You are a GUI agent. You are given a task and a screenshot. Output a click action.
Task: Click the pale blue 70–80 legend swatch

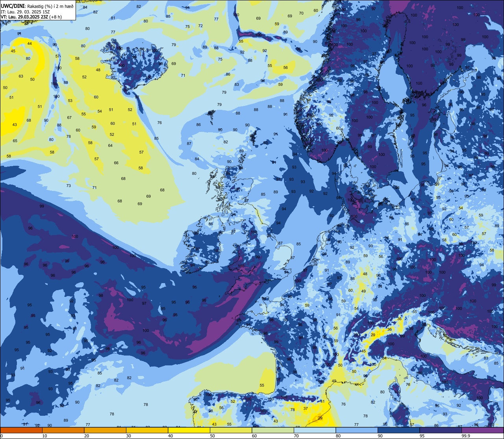[315, 430]
